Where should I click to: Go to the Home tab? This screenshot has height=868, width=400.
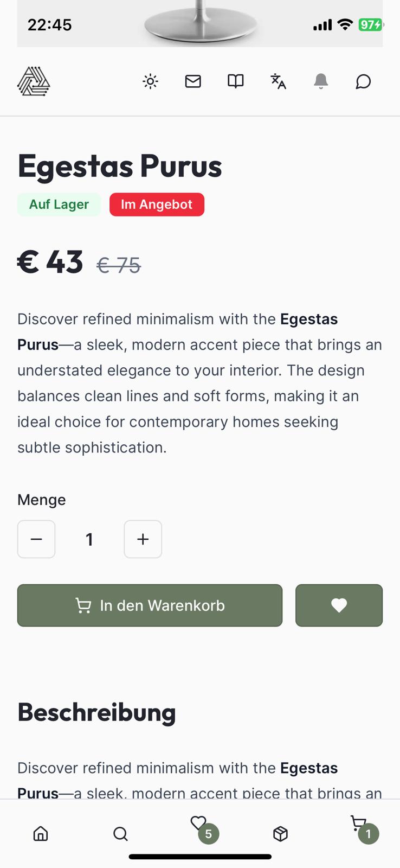pyautogui.click(x=41, y=833)
